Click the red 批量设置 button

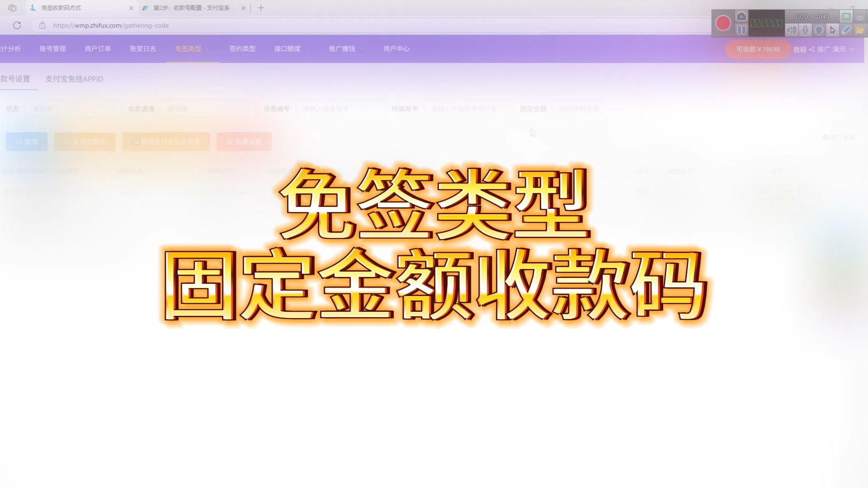click(244, 141)
